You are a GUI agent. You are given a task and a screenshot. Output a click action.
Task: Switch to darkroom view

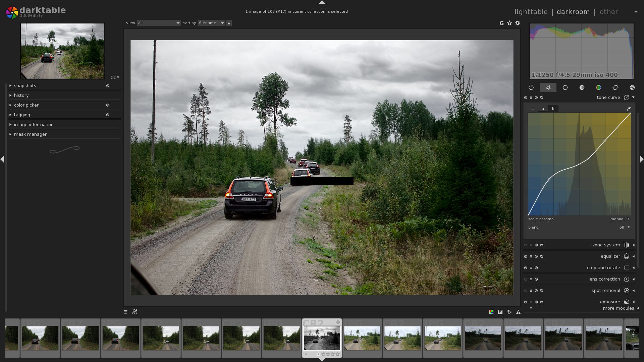[x=573, y=12]
